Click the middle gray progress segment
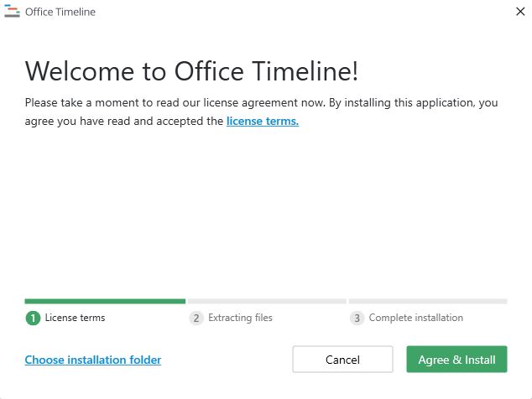 (267, 301)
